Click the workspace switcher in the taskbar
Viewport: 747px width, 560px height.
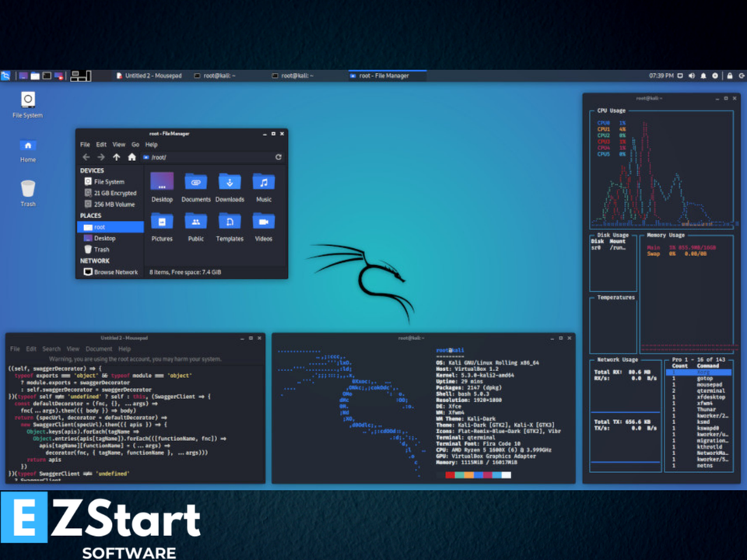click(80, 75)
